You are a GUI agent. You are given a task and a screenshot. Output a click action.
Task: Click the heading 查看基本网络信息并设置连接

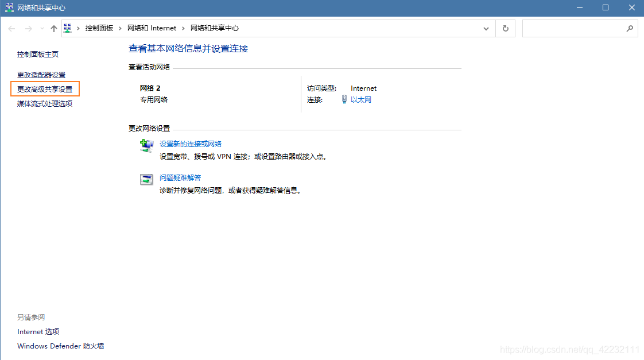(x=188, y=48)
